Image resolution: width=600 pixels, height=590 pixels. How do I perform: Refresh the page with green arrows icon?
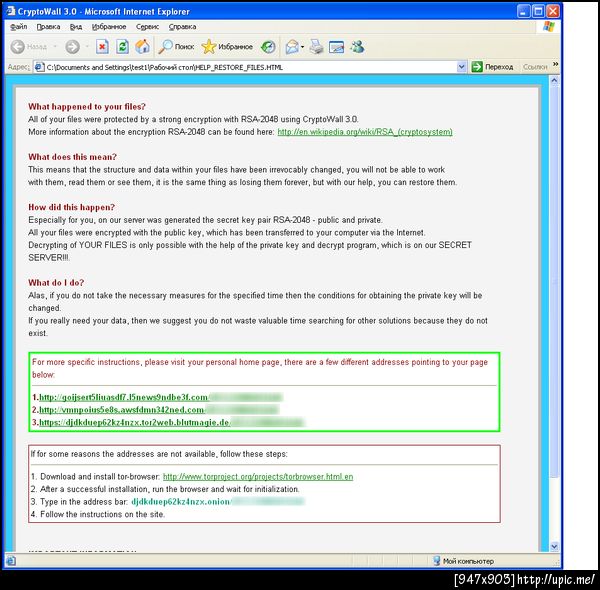click(122, 47)
